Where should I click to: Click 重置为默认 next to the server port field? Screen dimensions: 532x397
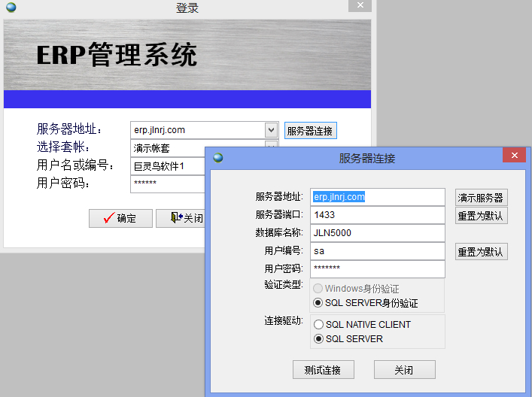click(481, 216)
